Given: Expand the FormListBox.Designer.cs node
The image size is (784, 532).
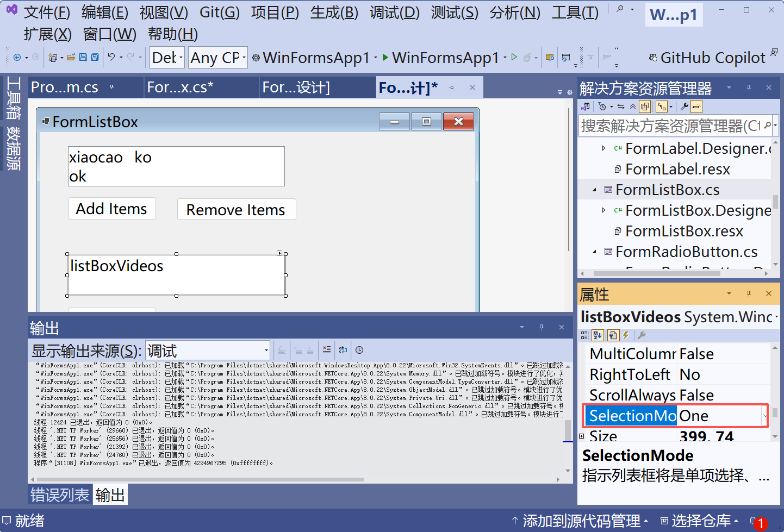Looking at the screenshot, I should [x=603, y=210].
